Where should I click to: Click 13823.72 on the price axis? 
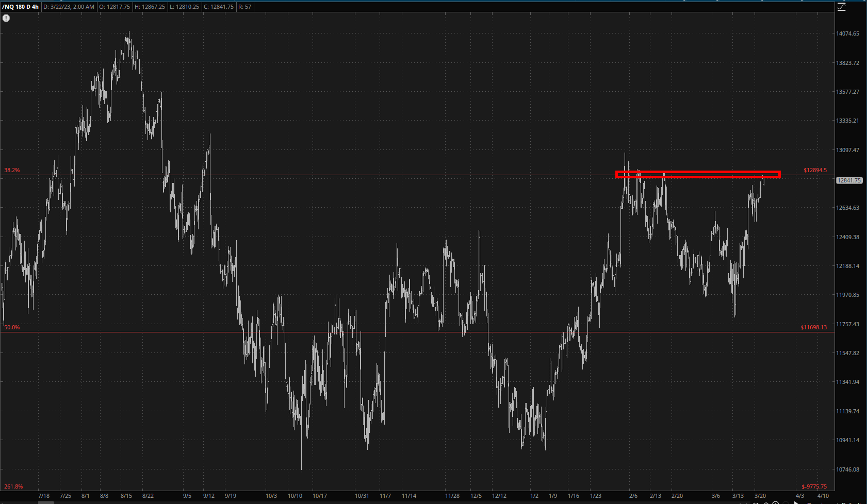847,63
